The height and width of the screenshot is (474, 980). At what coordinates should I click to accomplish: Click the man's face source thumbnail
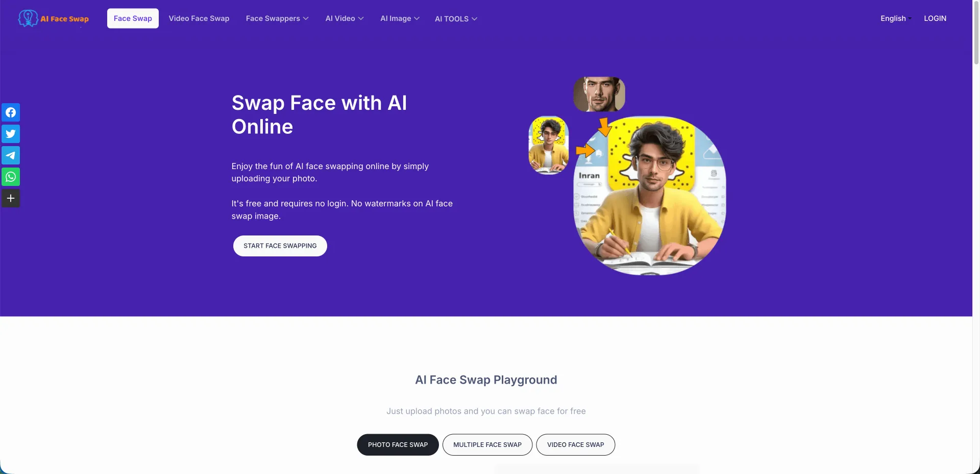599,94
